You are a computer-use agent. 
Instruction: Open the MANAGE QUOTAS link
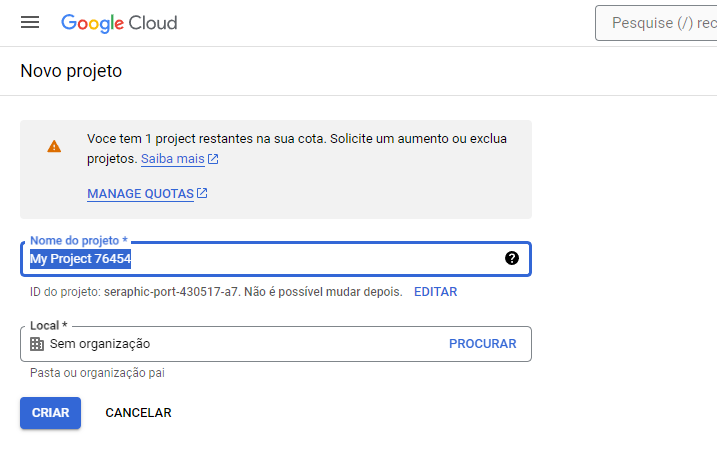coord(140,194)
